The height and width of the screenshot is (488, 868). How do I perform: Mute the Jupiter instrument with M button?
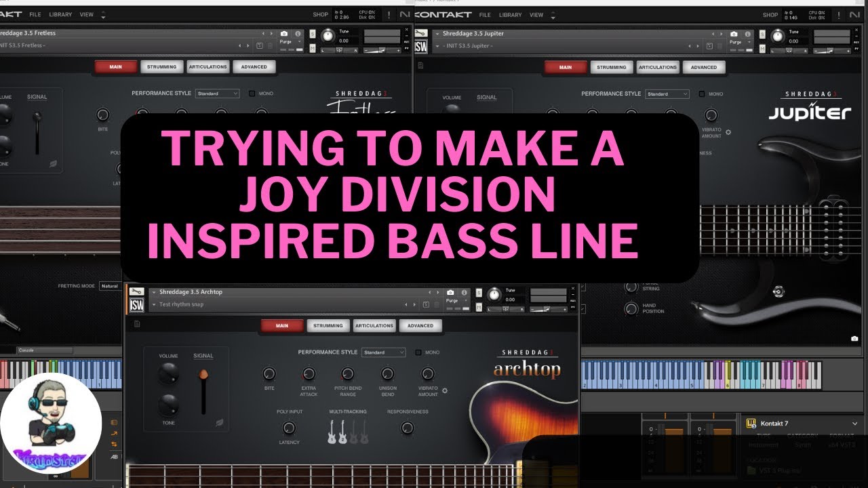[762, 49]
